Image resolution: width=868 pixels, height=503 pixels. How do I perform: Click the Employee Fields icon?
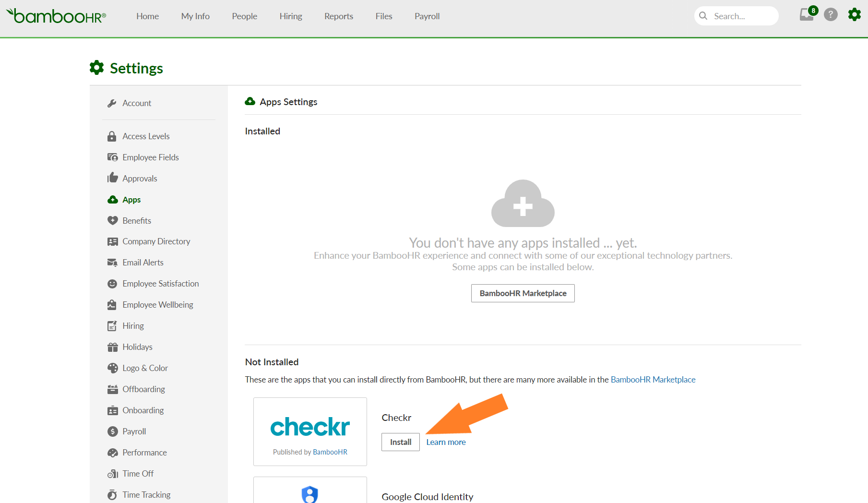(x=112, y=157)
